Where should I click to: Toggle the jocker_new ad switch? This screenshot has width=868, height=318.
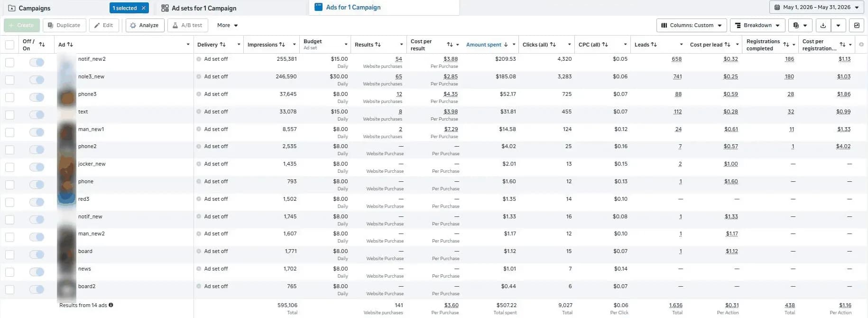[x=37, y=167]
